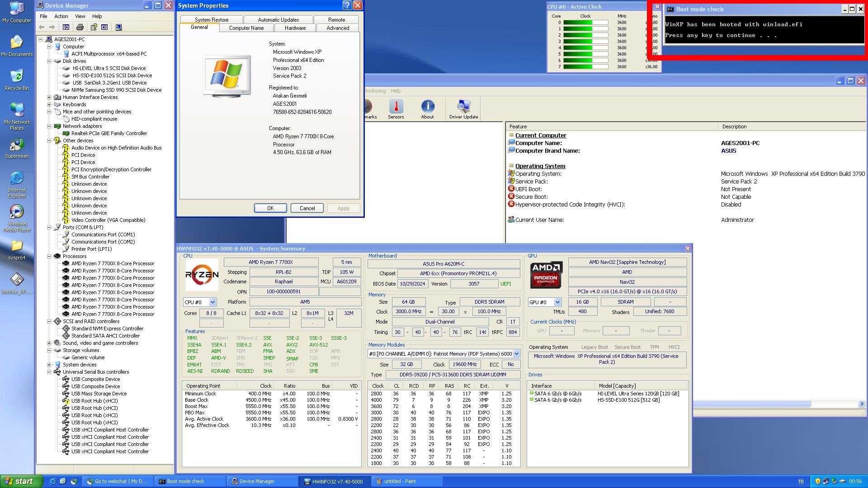Click the Properties help icon in Device Manager toolbar

coord(94,27)
